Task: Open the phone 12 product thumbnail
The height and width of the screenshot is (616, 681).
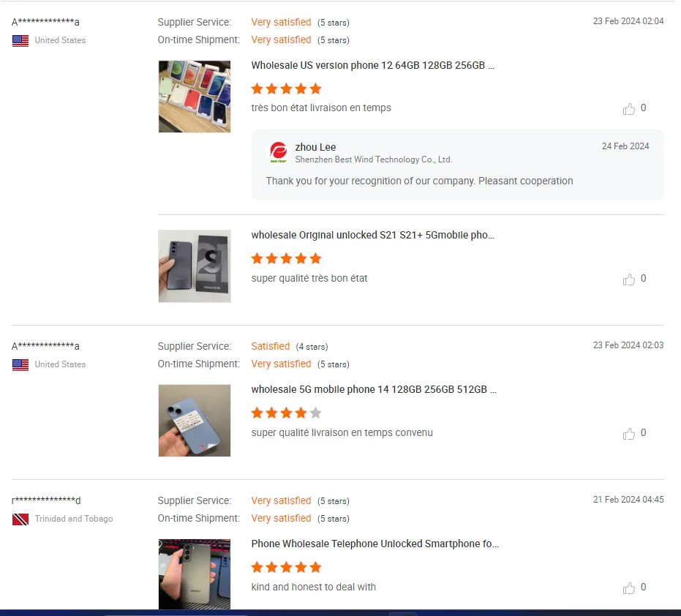Action: click(x=195, y=97)
